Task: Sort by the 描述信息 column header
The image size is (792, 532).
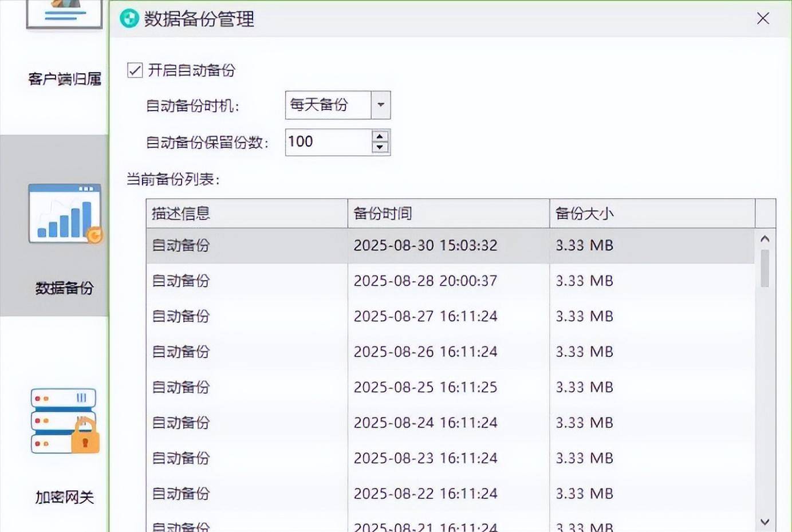Action: click(247, 214)
